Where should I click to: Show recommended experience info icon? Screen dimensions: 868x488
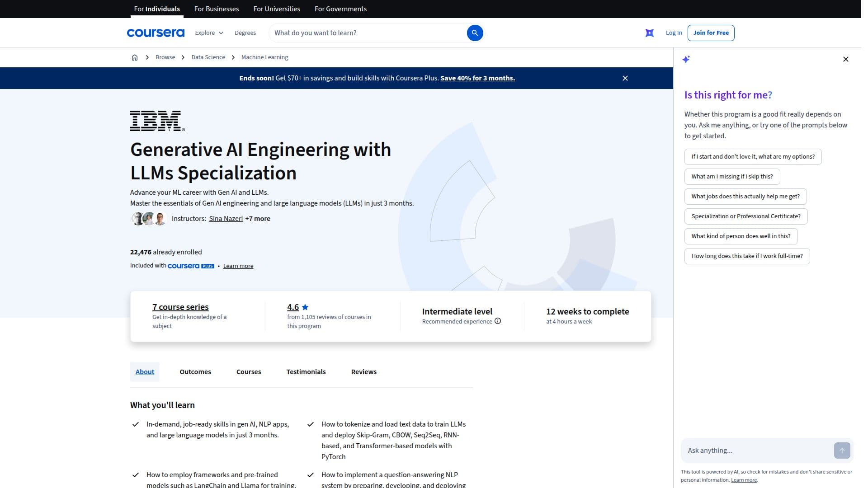(x=498, y=321)
